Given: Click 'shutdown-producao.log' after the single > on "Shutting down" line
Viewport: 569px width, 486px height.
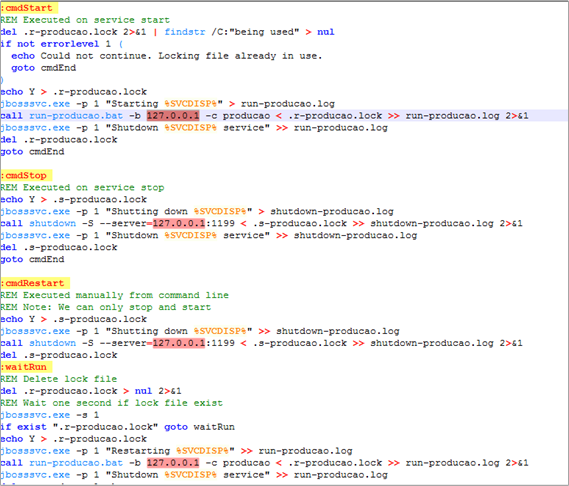Looking at the screenshot, I should point(332,212).
